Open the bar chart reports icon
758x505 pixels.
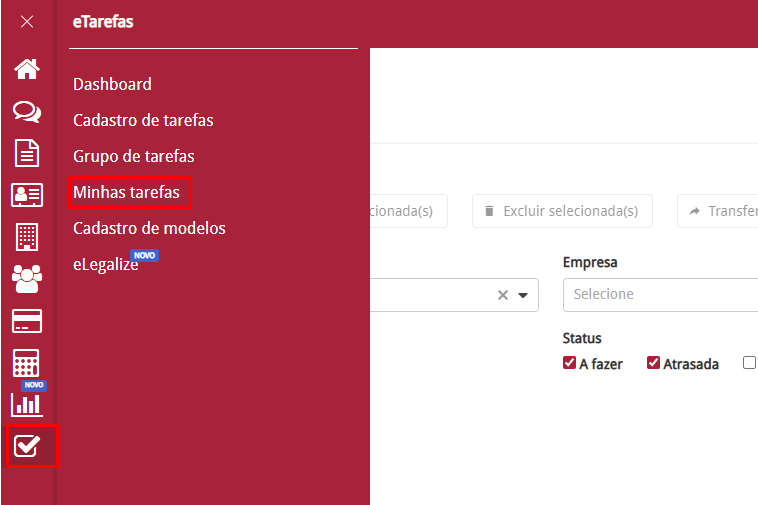click(27, 404)
